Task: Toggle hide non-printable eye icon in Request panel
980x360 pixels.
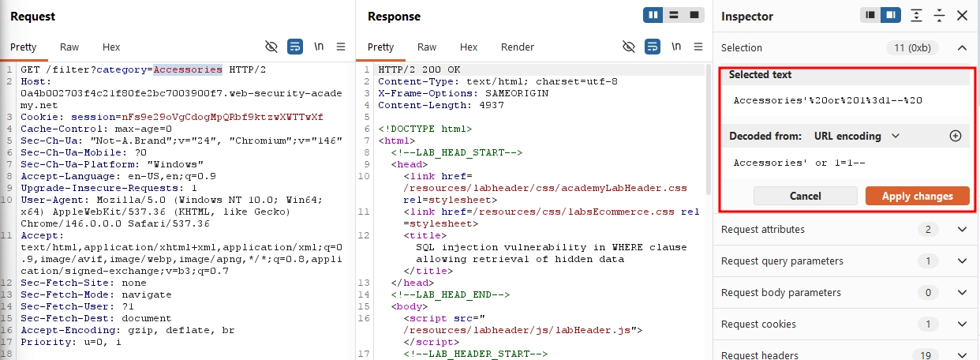Action: tap(271, 47)
